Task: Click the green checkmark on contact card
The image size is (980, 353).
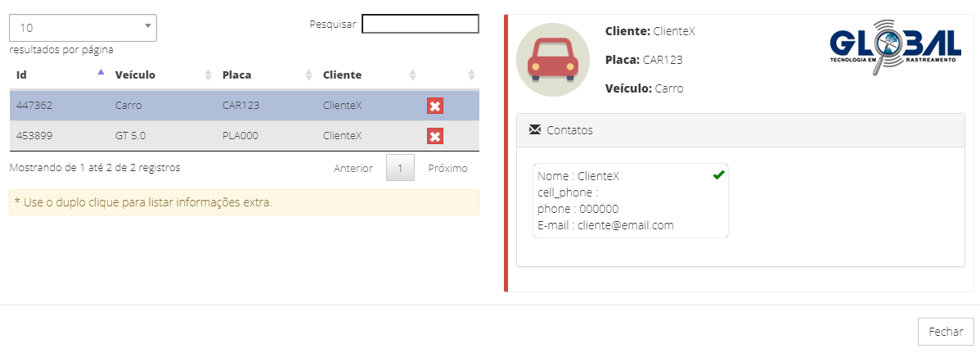Action: [x=718, y=174]
